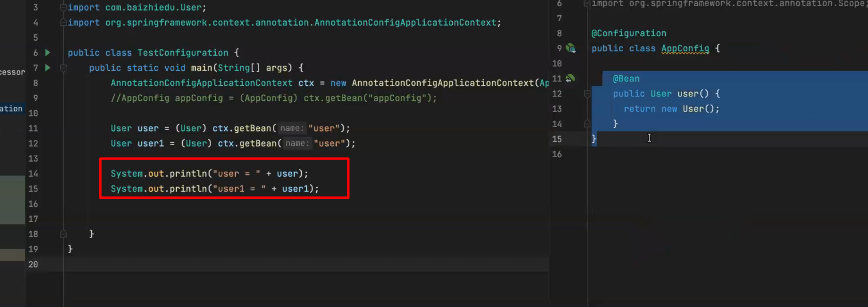Click the run icon beside the main method
The height and width of the screenshot is (307, 868).
[x=48, y=68]
